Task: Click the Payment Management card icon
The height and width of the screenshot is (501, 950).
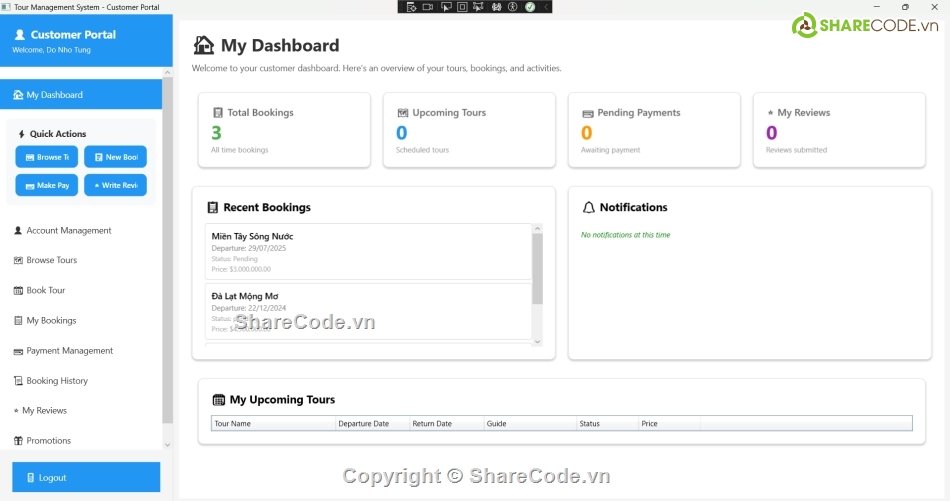Action: [18, 351]
